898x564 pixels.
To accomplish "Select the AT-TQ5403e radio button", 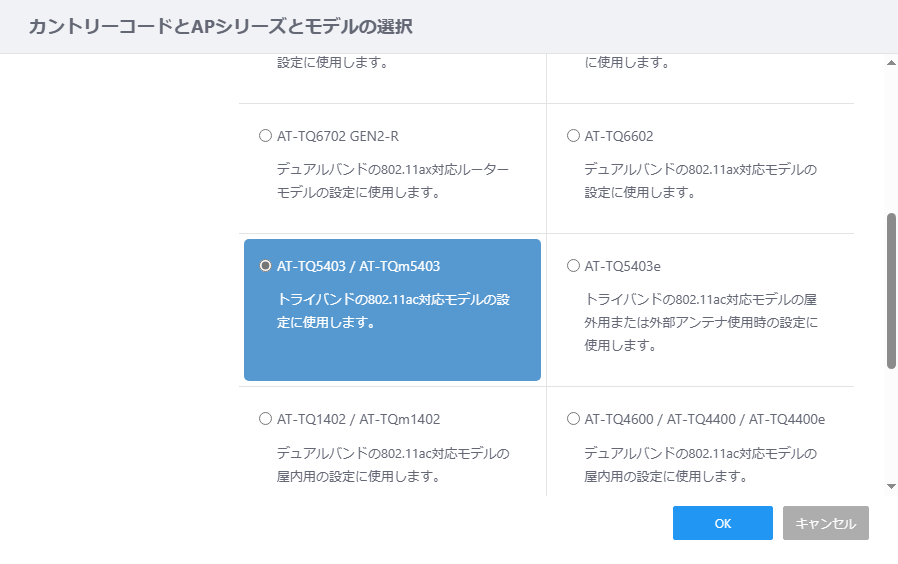I will 573,266.
